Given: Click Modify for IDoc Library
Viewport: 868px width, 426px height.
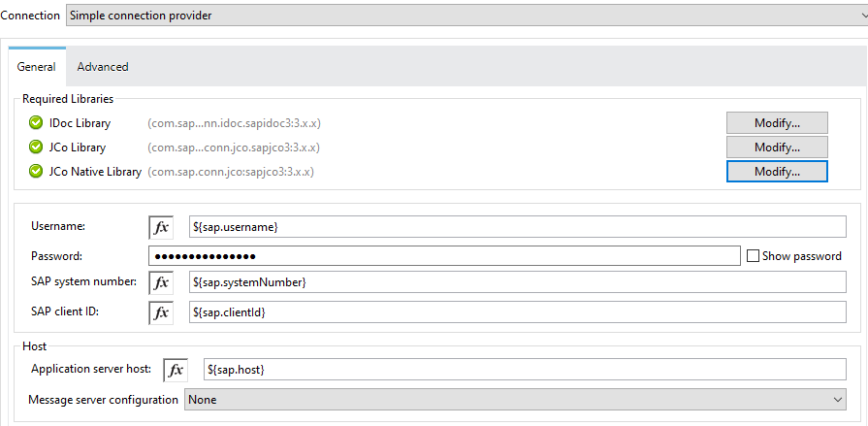Looking at the screenshot, I should click(776, 123).
